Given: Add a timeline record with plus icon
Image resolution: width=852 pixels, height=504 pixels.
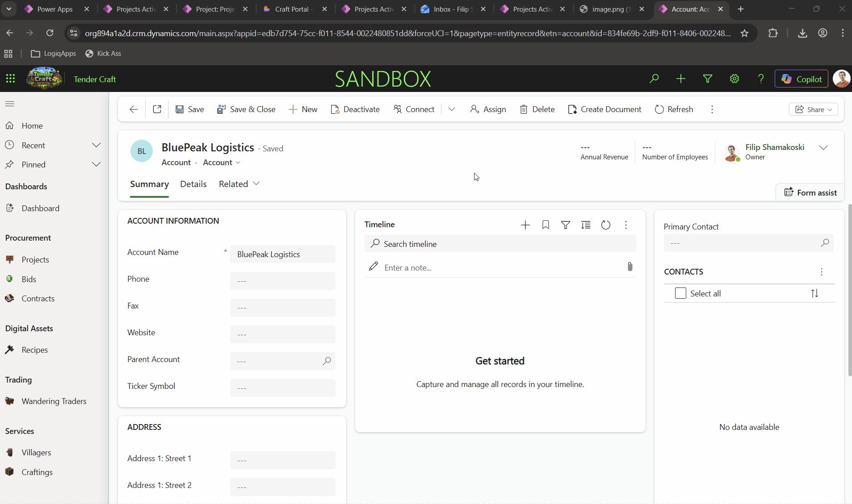Looking at the screenshot, I should [x=525, y=225].
